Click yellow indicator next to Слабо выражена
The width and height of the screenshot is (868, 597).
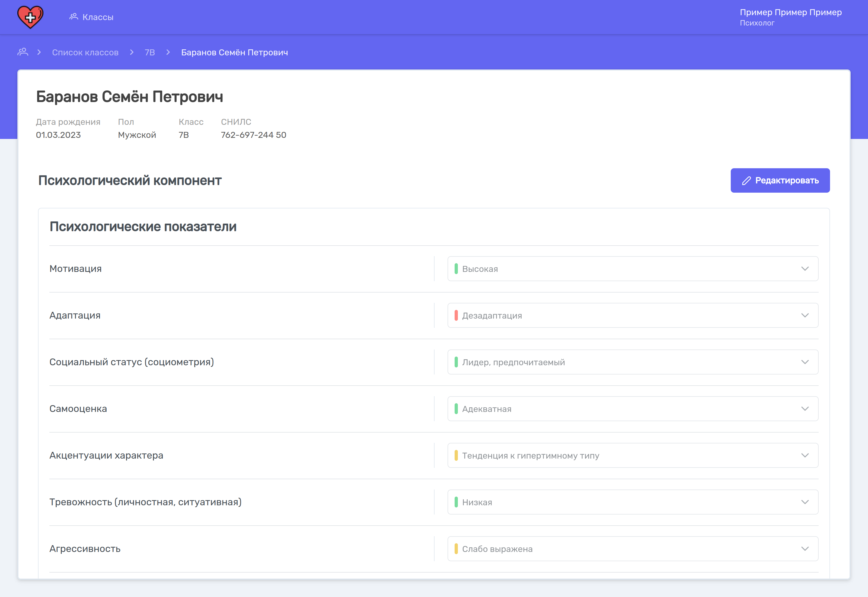click(x=456, y=549)
